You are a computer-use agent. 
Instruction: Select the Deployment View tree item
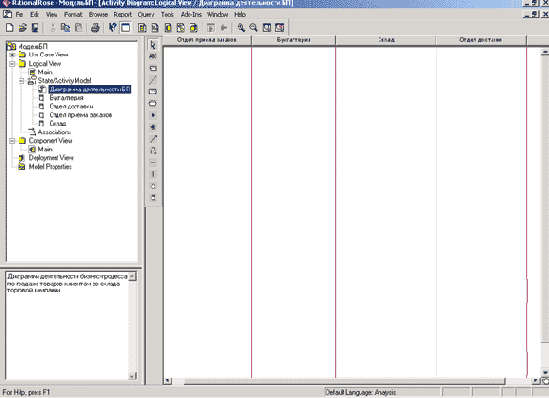pyautogui.click(x=51, y=158)
